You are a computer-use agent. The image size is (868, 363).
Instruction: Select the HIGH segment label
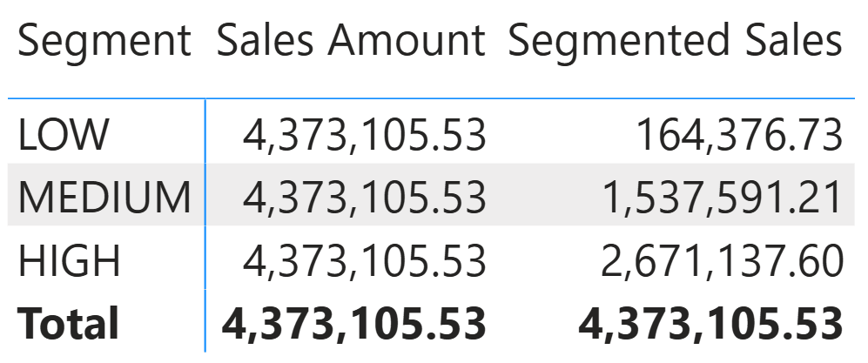[70, 261]
